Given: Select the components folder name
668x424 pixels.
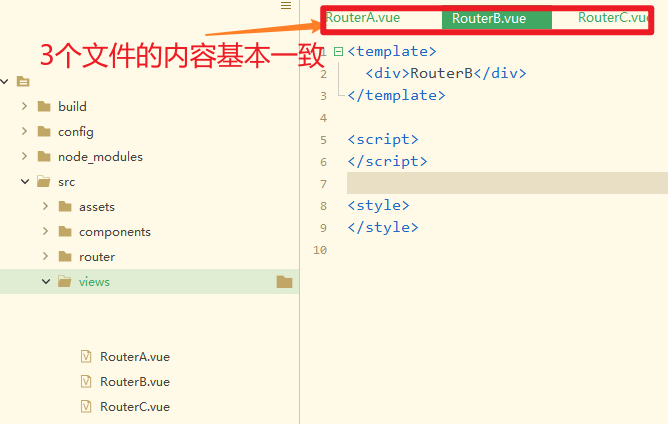Looking at the screenshot, I should coord(115,232).
